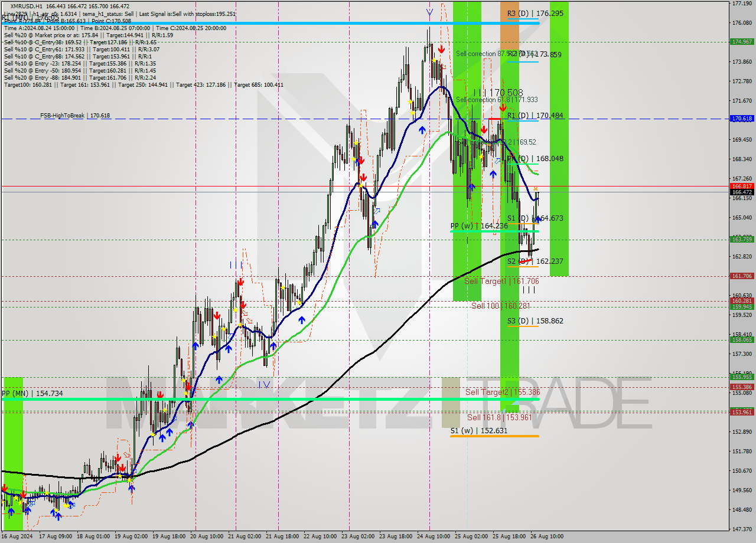Image resolution: width=756 pixels, height=543 pixels.
Task: Click the red 161.706 price axis tag
Action: [742, 276]
